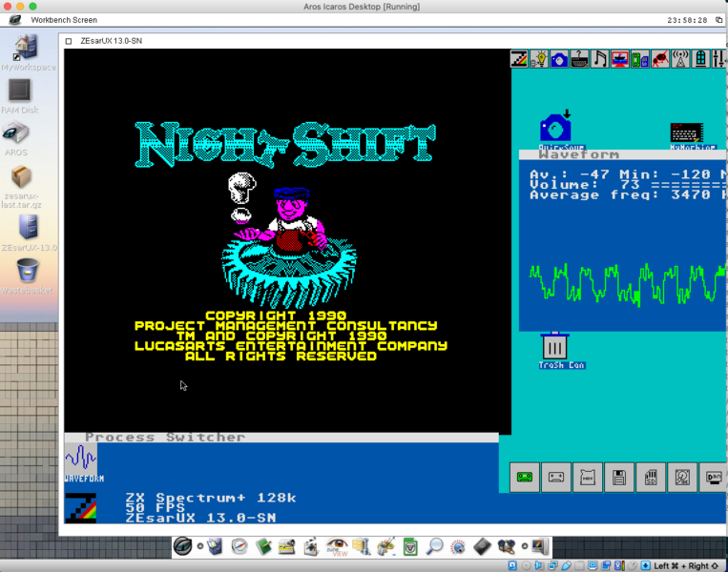This screenshot has height=572, width=728.
Task: Open the zip archiver folder dock icon
Action: (x=362, y=546)
